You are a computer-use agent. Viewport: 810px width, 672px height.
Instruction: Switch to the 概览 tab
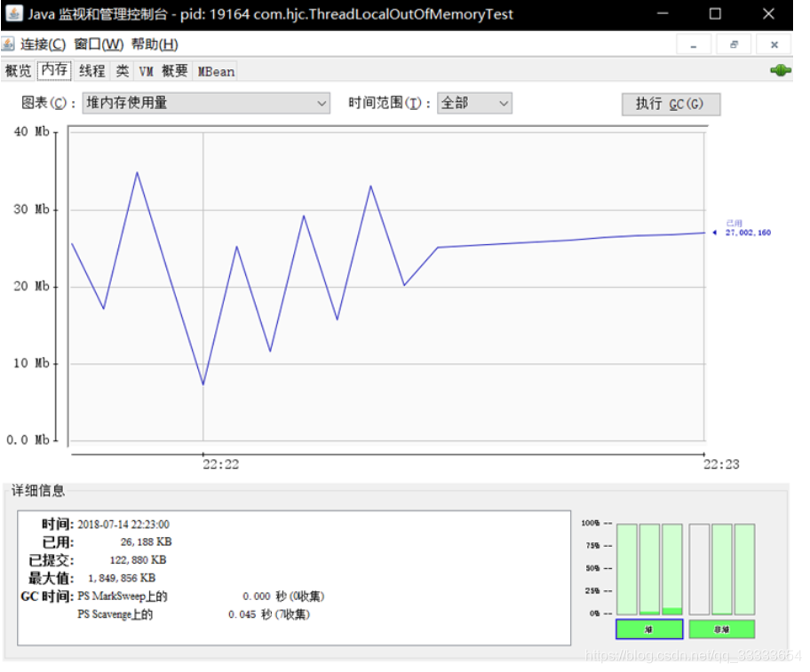pos(18,71)
